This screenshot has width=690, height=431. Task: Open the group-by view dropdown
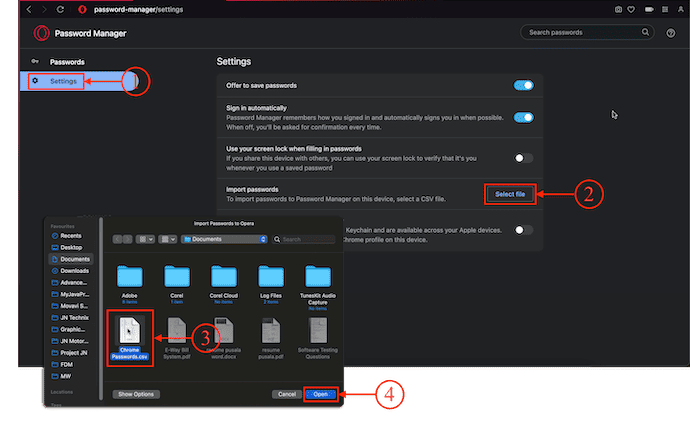click(x=168, y=239)
